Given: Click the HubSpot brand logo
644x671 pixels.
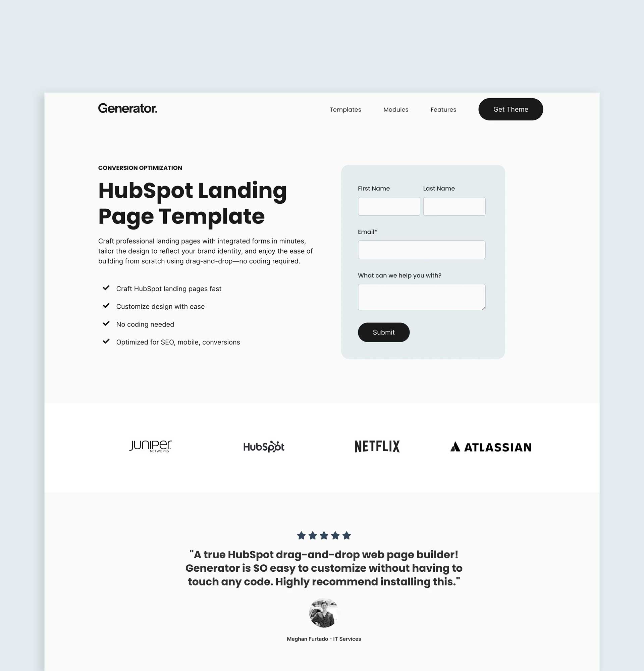Looking at the screenshot, I should [x=264, y=446].
